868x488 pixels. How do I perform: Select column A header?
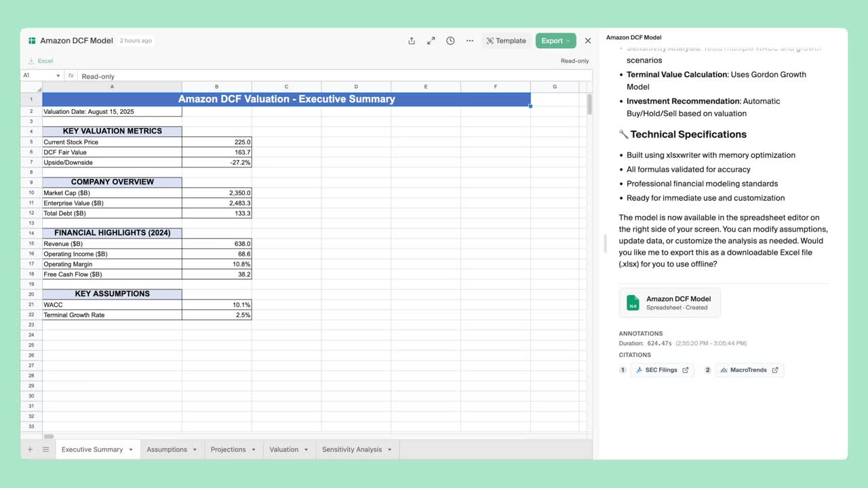click(112, 87)
